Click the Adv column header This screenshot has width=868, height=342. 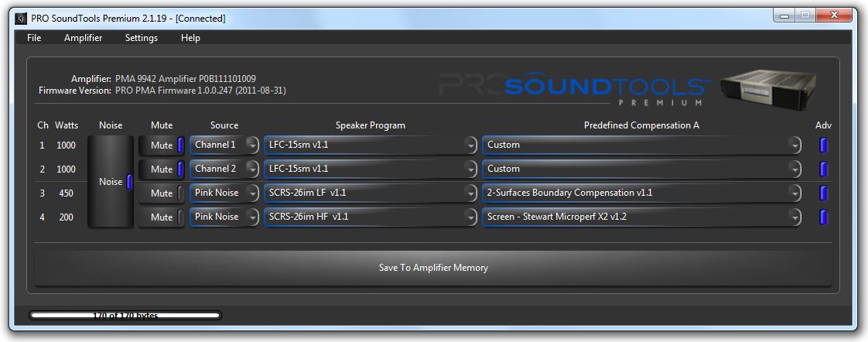tap(824, 125)
